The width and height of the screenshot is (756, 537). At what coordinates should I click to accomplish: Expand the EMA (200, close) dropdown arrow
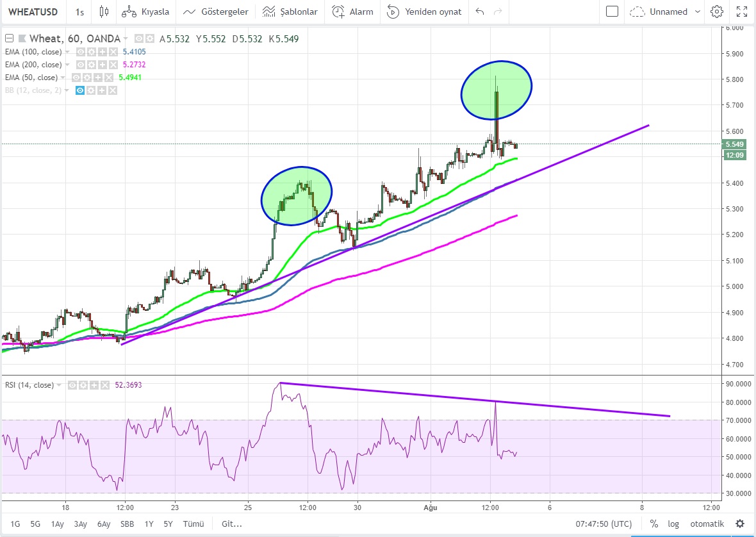67,65
